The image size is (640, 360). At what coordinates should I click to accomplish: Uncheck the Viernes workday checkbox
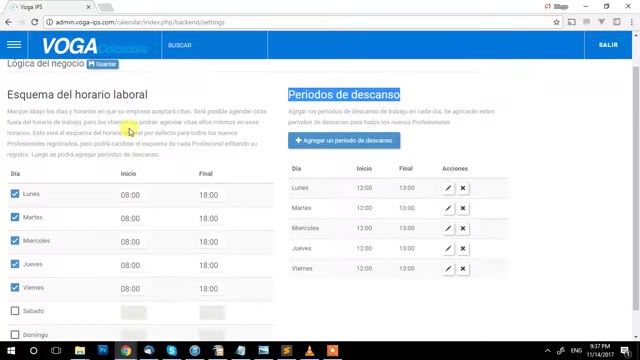(15, 287)
